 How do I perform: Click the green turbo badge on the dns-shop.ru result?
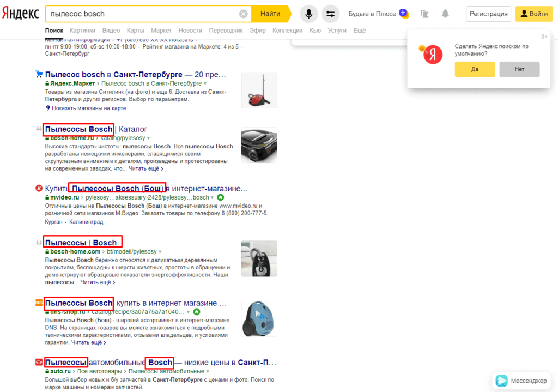pyautogui.click(x=196, y=312)
